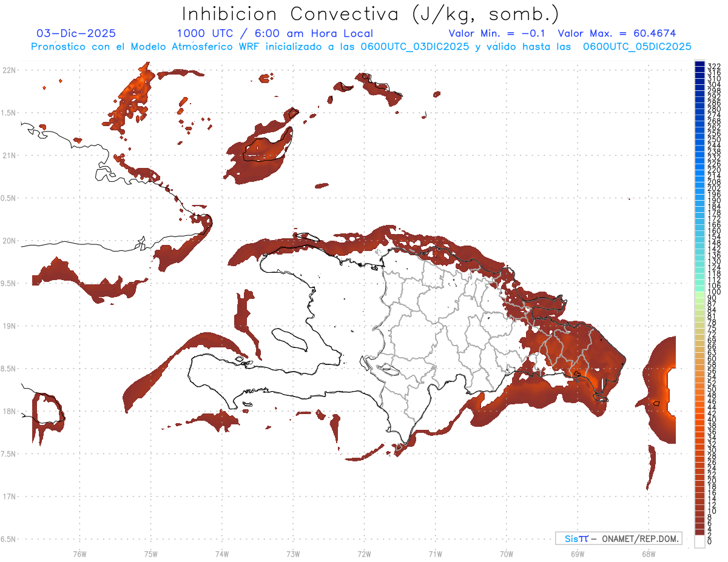Screen dimensions: 728x562
Task: Click the "Valor Max. = 60.4674" readout
Action: 617,33
